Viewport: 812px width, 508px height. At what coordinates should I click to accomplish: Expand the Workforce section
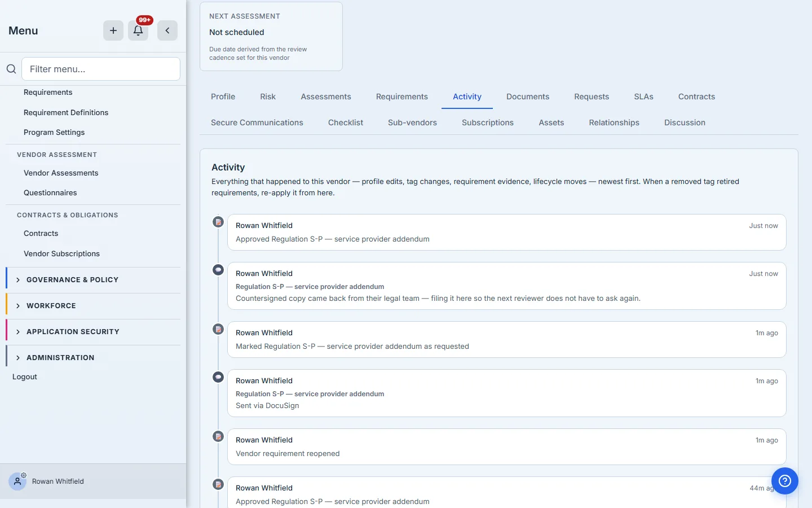(93, 306)
